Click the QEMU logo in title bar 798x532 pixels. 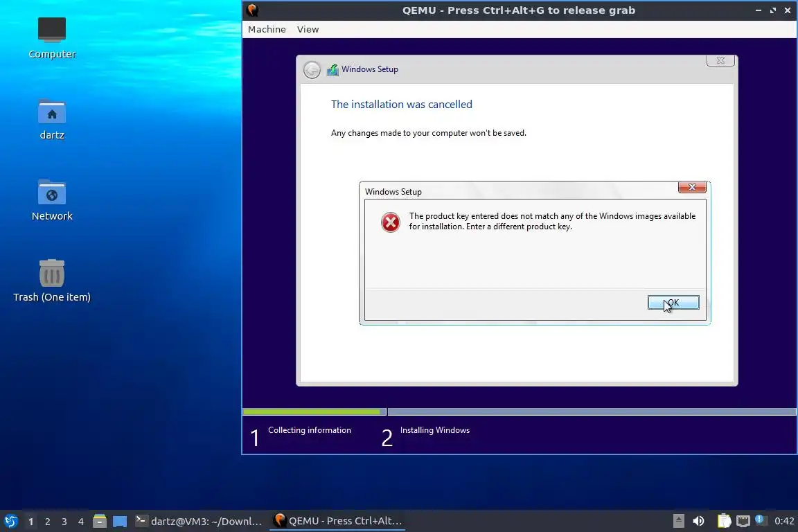point(252,10)
